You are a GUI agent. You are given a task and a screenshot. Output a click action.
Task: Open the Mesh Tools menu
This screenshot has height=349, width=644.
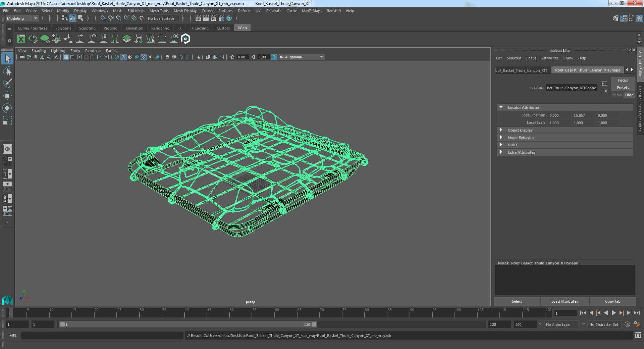(159, 11)
